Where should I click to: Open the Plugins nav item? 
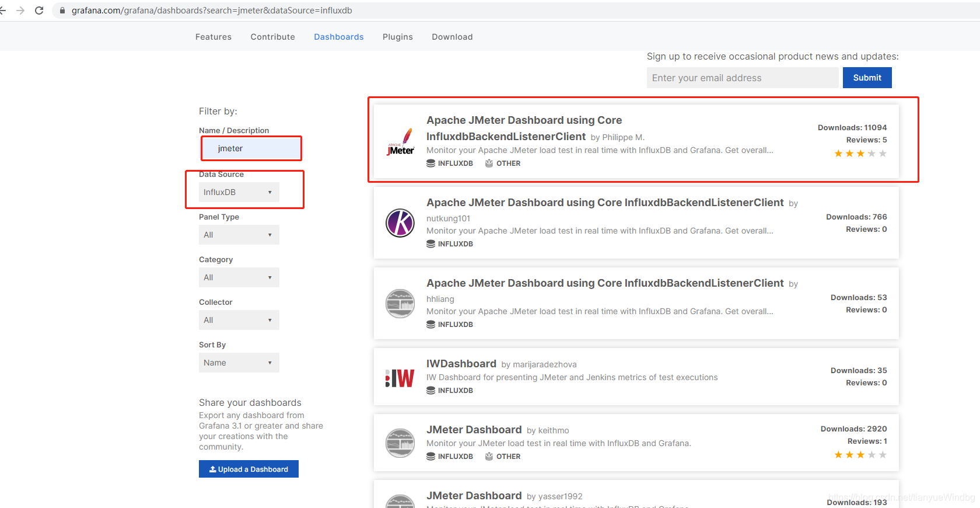coord(398,37)
